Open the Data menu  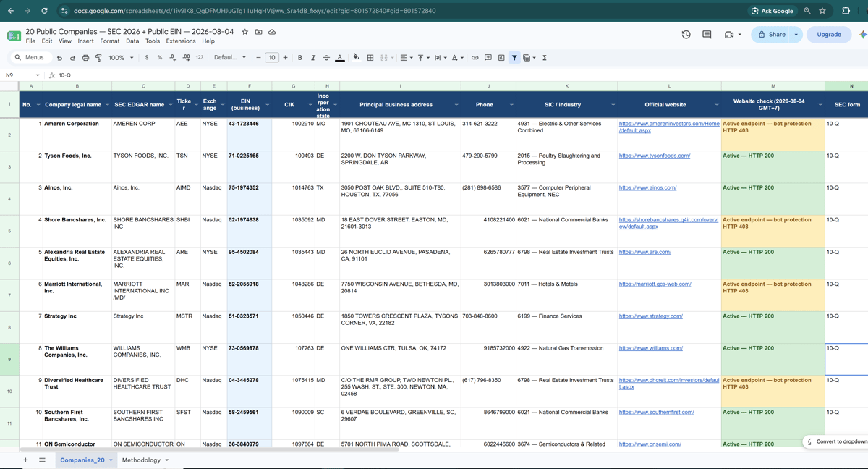132,41
